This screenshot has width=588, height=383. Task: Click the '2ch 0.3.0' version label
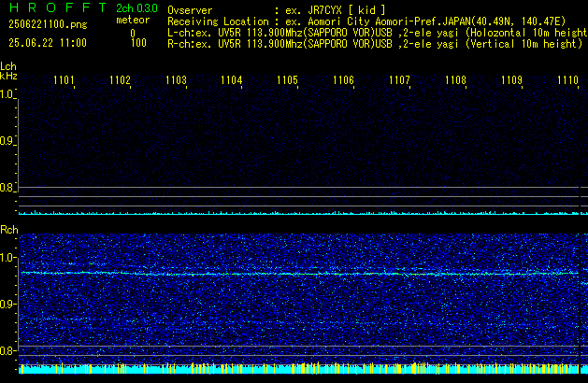136,8
